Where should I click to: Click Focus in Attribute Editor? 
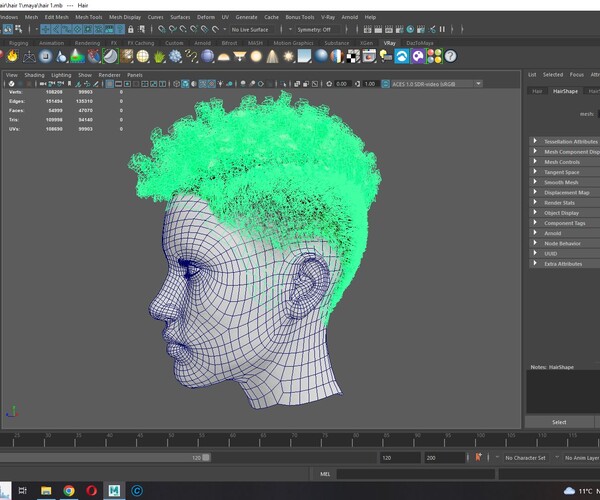(x=577, y=75)
